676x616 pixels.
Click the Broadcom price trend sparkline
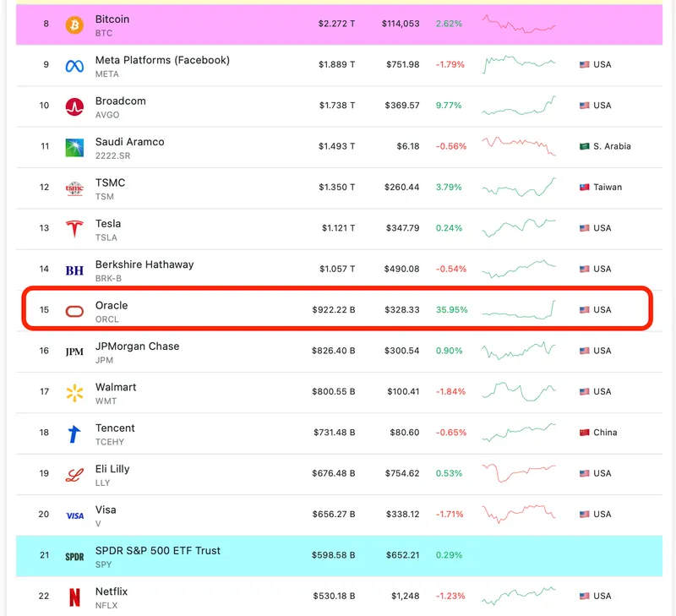[519, 106]
